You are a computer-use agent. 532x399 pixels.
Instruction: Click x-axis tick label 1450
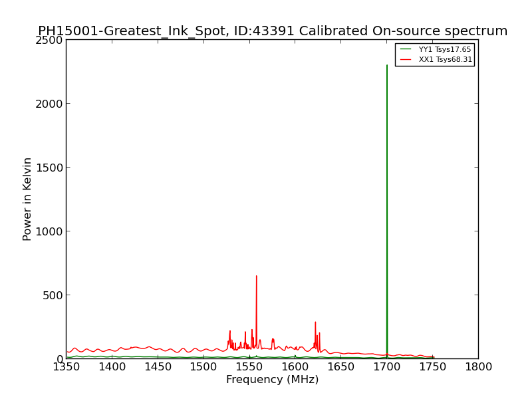point(158,367)
